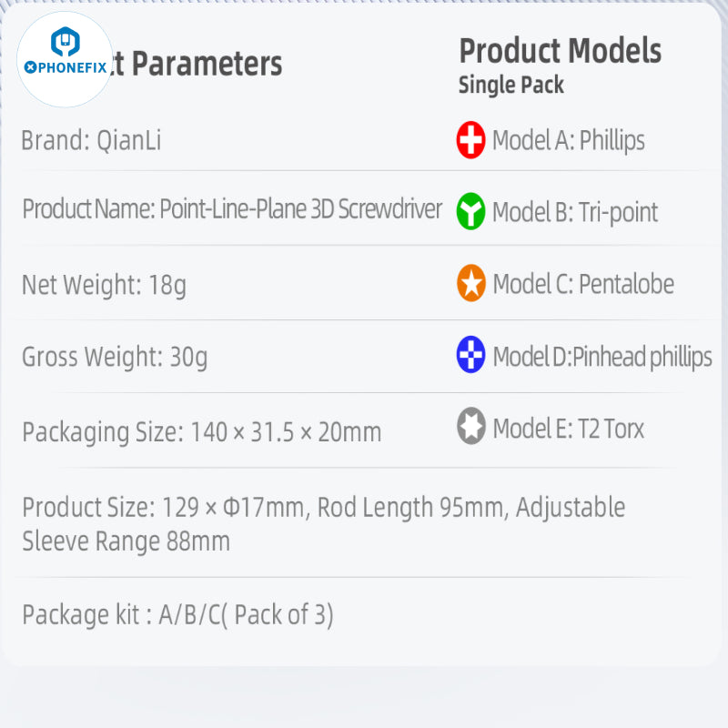Select the Model C: Pentalobe label
Image resolution: width=728 pixels, height=728 pixels.
[582, 284]
